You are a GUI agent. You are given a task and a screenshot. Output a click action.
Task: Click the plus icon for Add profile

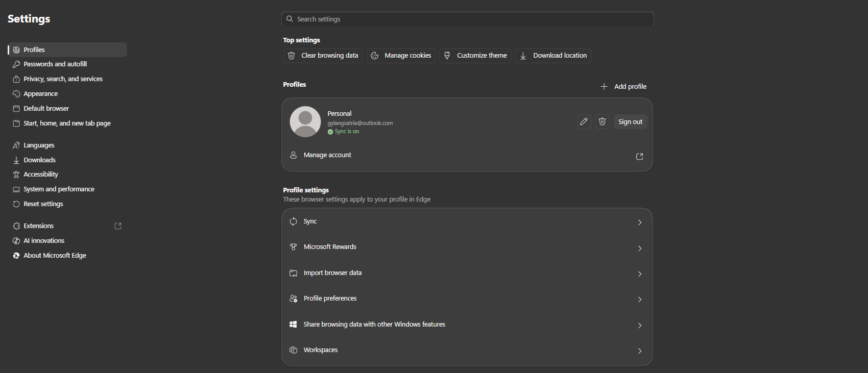(x=604, y=87)
